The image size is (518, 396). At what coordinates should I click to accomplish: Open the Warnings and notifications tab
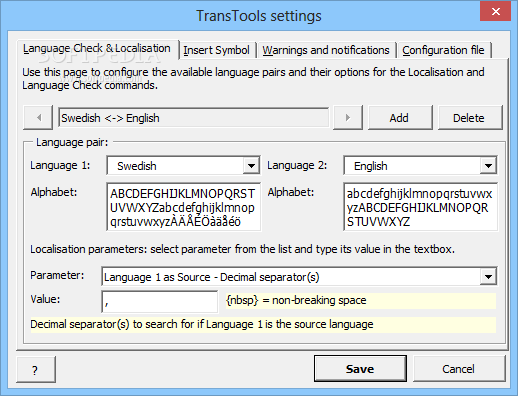(326, 50)
